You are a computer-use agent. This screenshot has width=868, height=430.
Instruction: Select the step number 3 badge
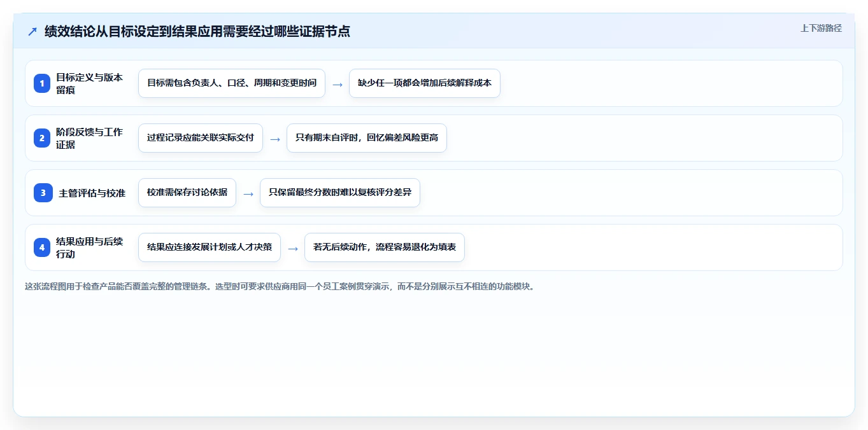[43, 193]
